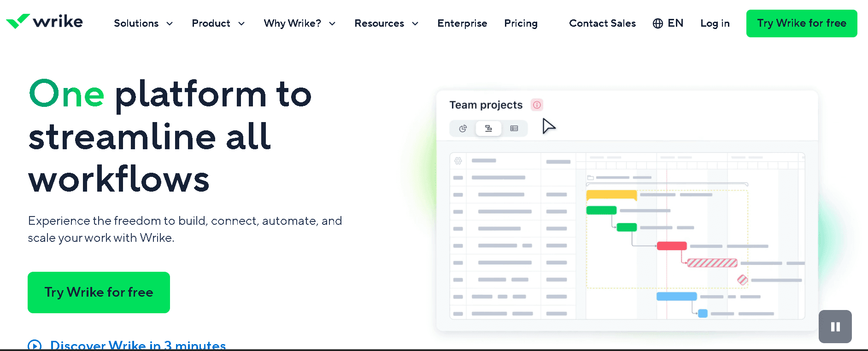Click the striped red Gantt bar
Screen dimensions: 868x351
point(712,263)
